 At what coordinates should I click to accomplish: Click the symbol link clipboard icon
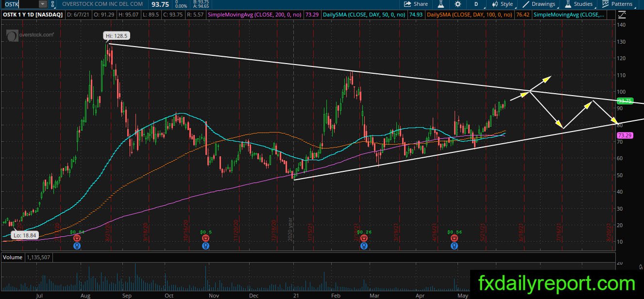coord(52,4)
